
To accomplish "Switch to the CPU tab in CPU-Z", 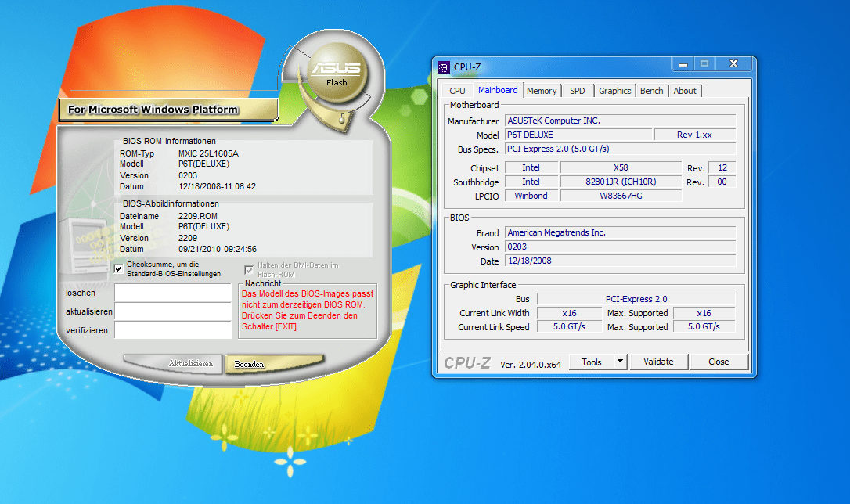I will (x=457, y=91).
